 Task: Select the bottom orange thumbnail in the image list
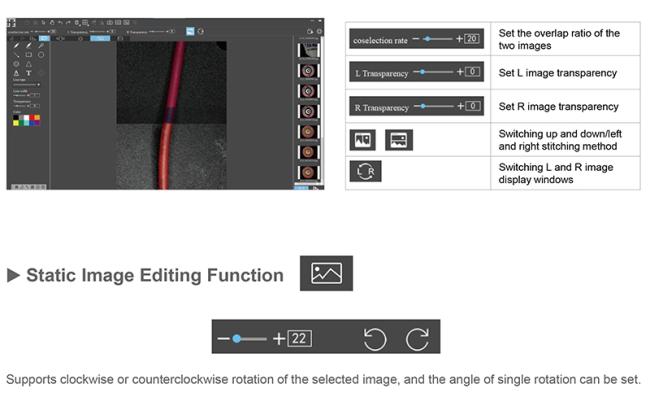pyautogui.click(x=309, y=173)
